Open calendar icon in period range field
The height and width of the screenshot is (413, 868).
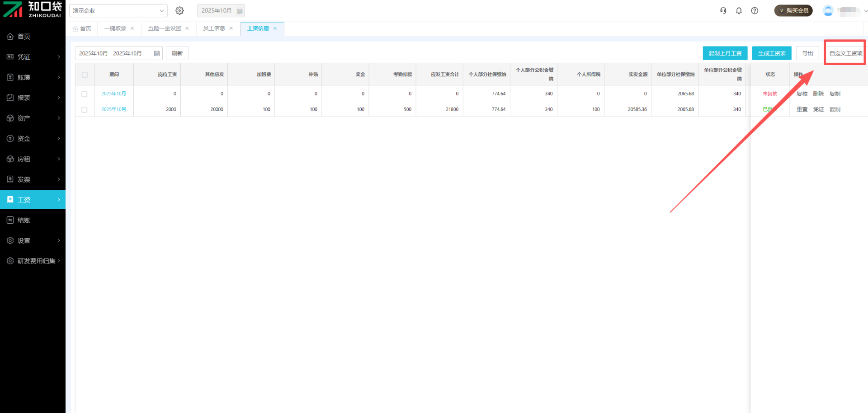157,53
